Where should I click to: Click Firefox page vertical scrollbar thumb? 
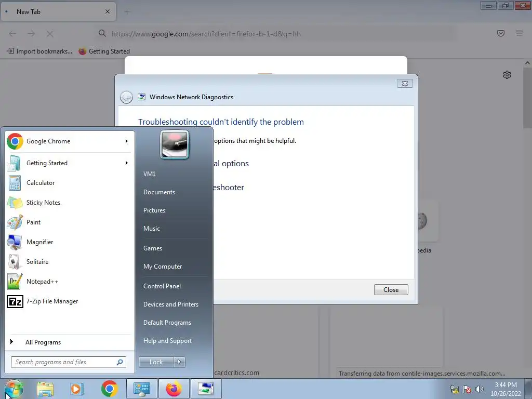pyautogui.click(x=528, y=98)
